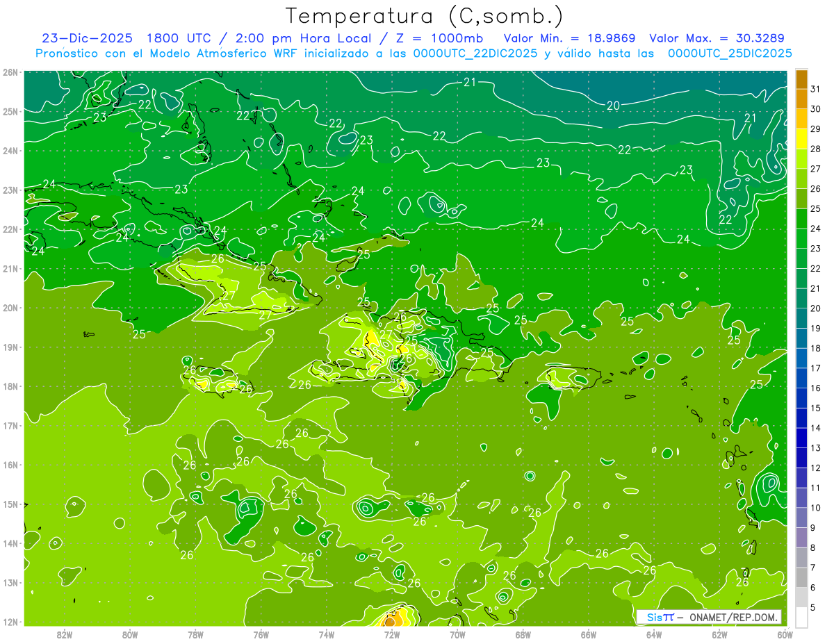The image size is (834, 644).
Task: Click the title Temperatura (C,somb.)
Action: coord(425,16)
